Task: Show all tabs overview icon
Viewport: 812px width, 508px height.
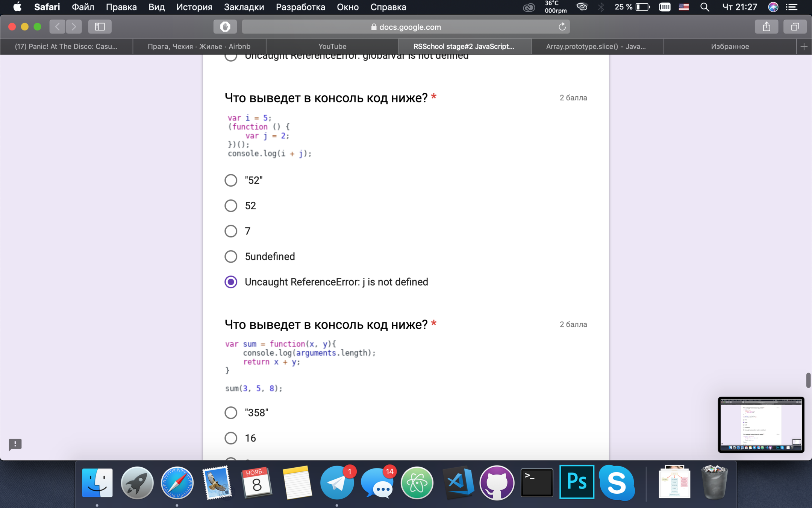Action: click(795, 27)
